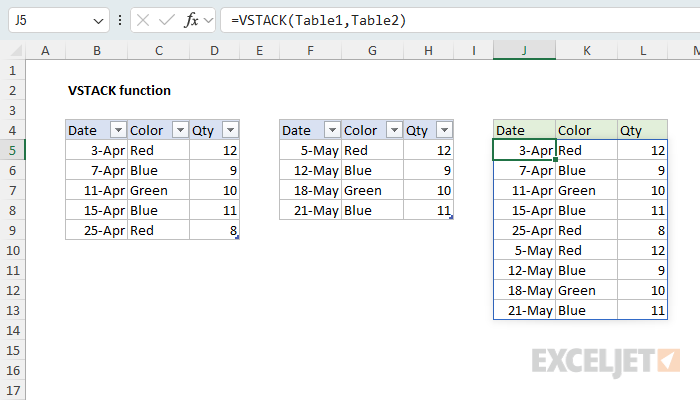
Task: Select column I header
Action: pyautogui.click(x=473, y=50)
